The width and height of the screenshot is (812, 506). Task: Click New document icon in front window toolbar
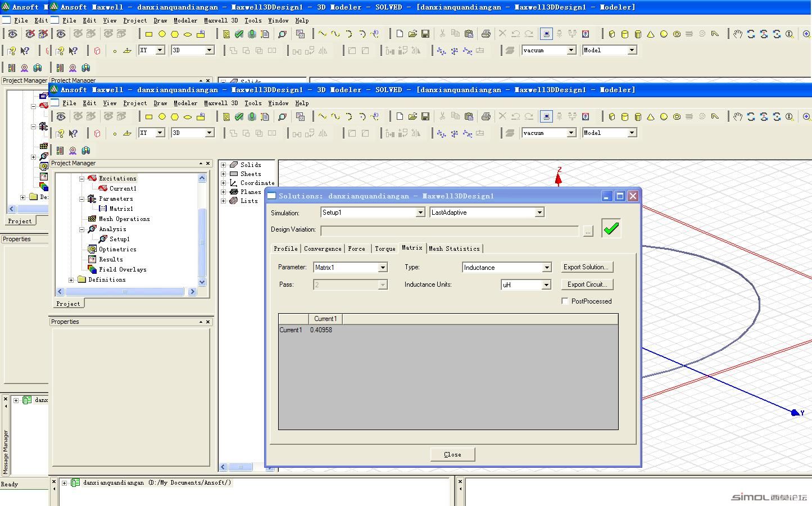click(400, 116)
